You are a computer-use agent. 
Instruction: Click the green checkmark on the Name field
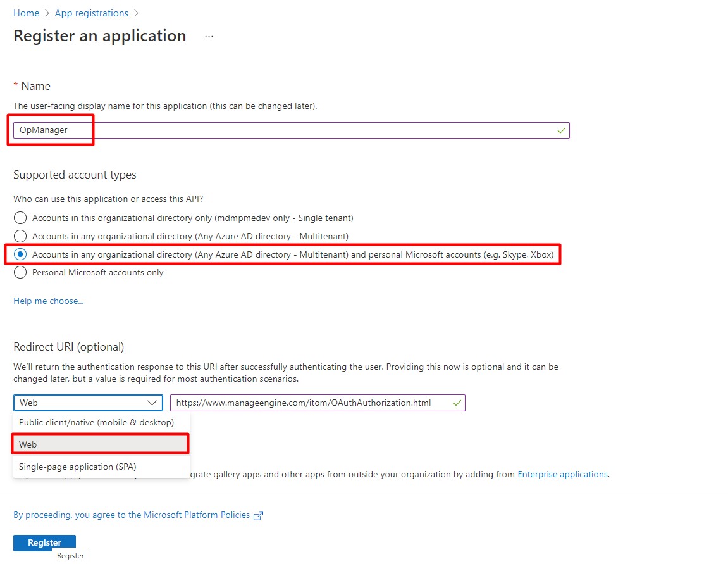coord(560,130)
